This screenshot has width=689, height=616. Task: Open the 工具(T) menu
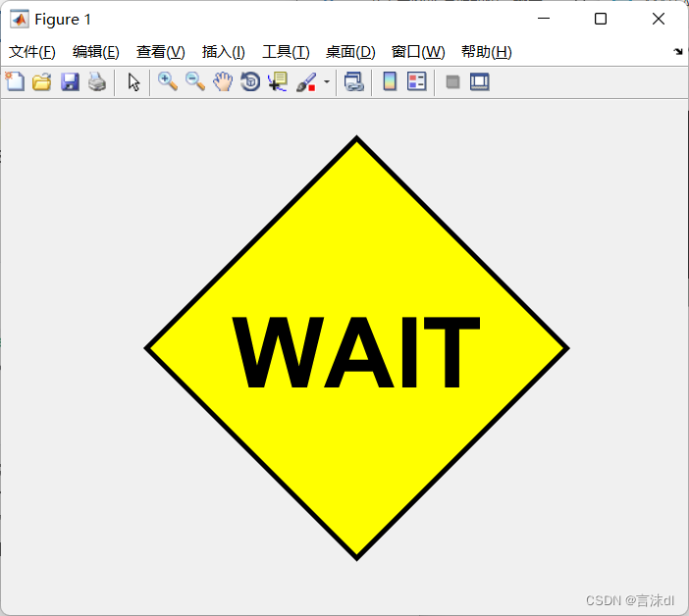[286, 52]
